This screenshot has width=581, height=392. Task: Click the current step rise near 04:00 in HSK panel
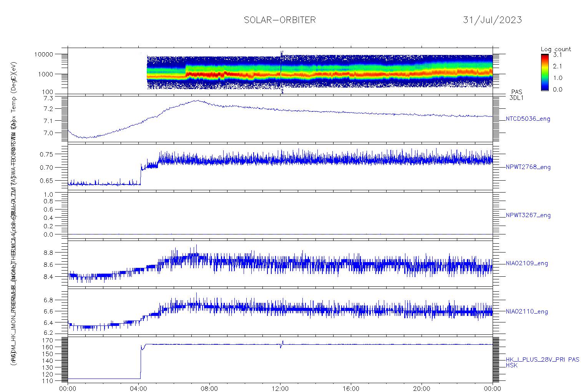coord(141,361)
